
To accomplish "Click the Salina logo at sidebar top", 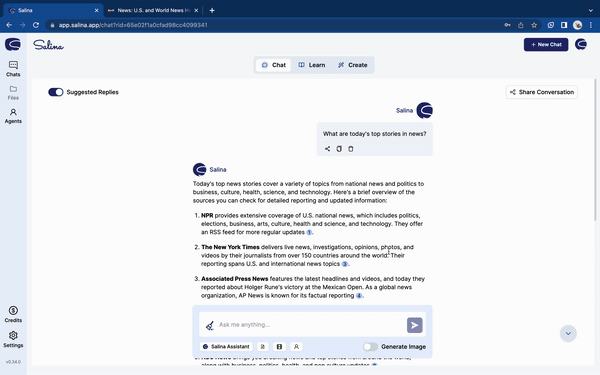I will click(x=13, y=44).
